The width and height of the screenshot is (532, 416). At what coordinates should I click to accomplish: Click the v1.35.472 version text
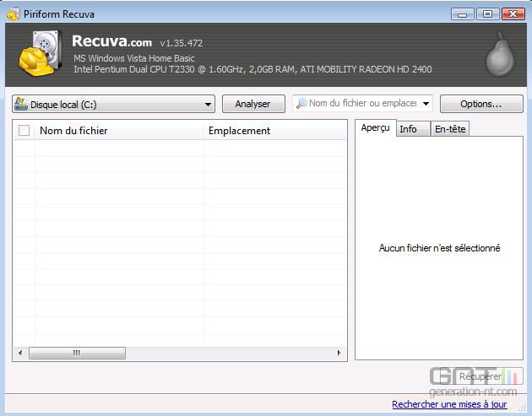(x=182, y=43)
